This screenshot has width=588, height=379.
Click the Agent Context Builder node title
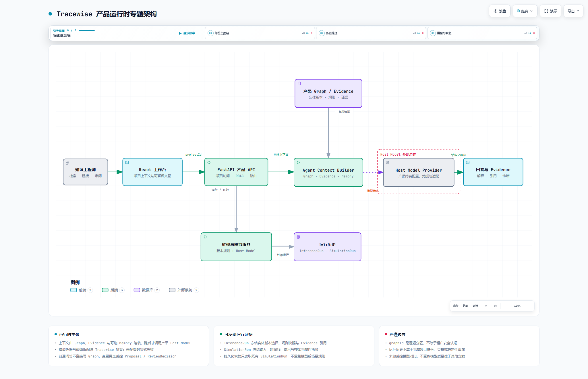point(328,170)
